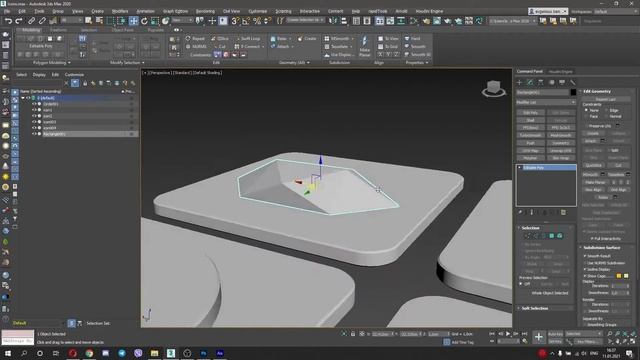Click first Show Cage color swatch
Image resolution: width=640 pixels, height=360 pixels.
[x=619, y=276]
